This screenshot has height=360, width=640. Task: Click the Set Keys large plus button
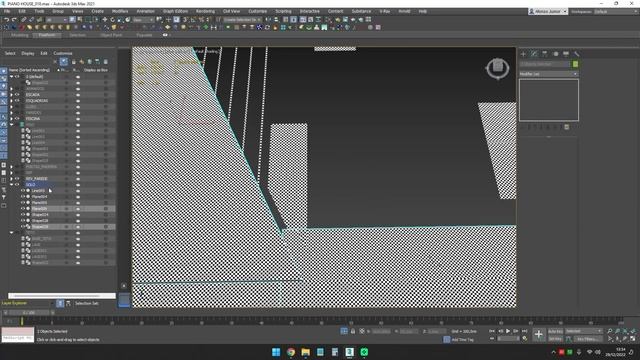coord(538,335)
